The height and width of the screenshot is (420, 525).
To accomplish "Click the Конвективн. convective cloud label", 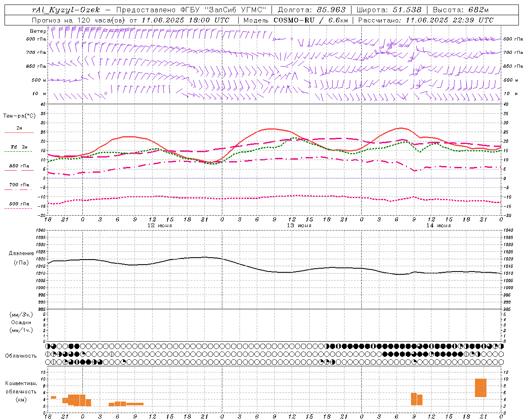I will (x=21, y=383).
